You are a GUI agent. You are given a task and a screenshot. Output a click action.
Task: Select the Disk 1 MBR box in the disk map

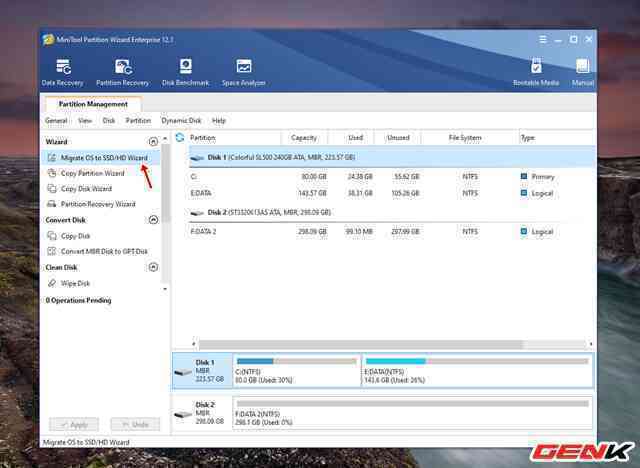[x=202, y=370]
